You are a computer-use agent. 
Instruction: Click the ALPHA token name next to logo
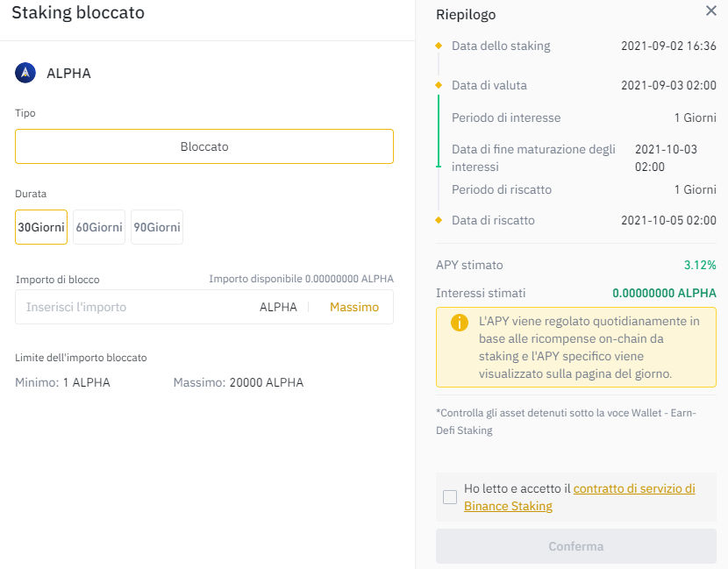tap(68, 74)
